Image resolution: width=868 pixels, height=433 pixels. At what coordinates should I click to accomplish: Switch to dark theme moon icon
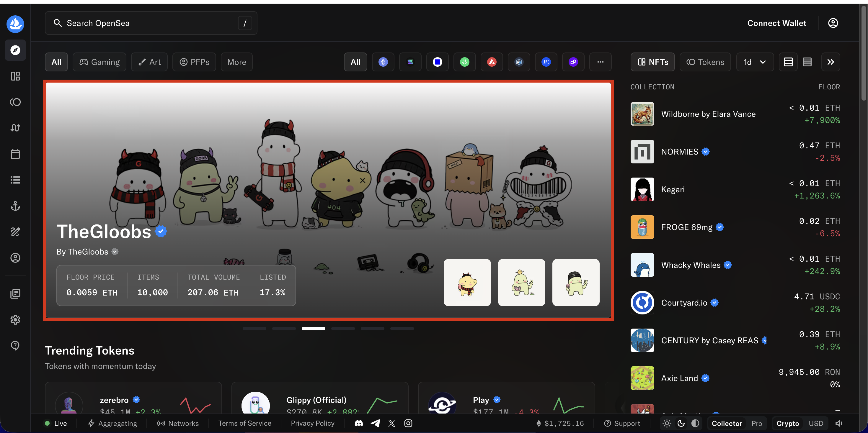coord(681,423)
